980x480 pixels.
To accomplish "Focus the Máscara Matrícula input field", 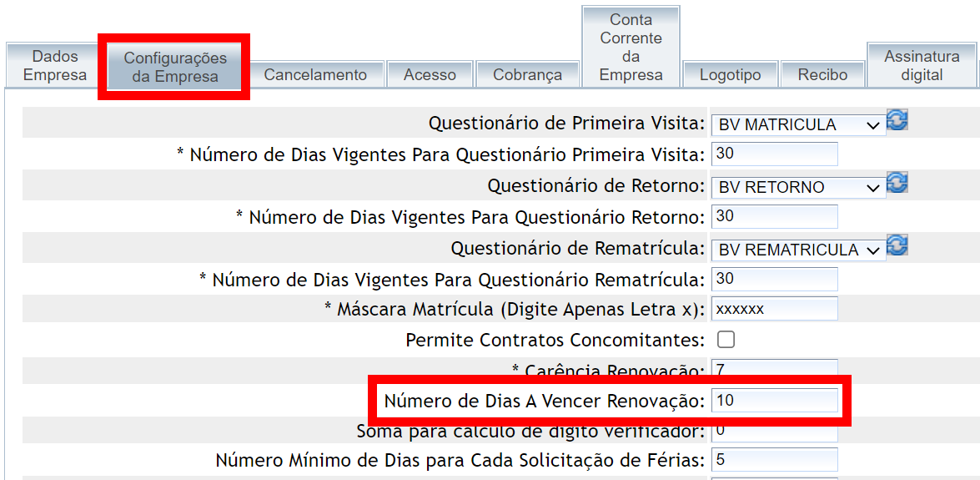I will tap(774, 309).
